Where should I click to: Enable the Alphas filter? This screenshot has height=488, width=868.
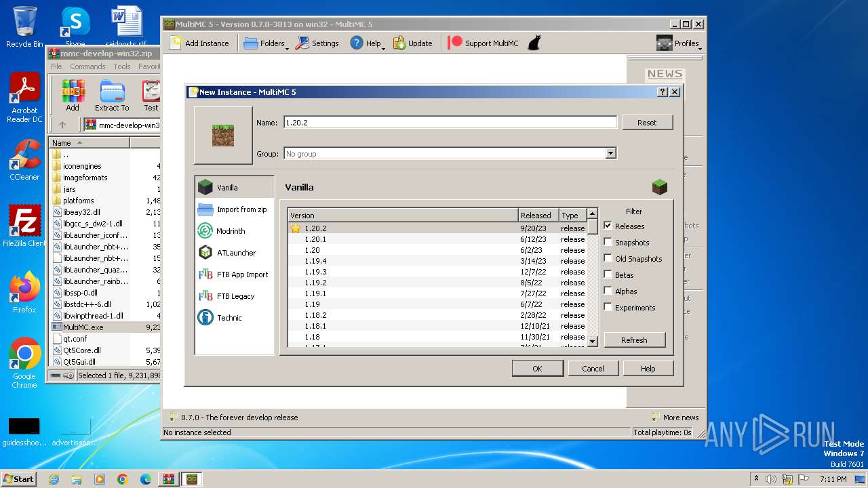coord(608,291)
